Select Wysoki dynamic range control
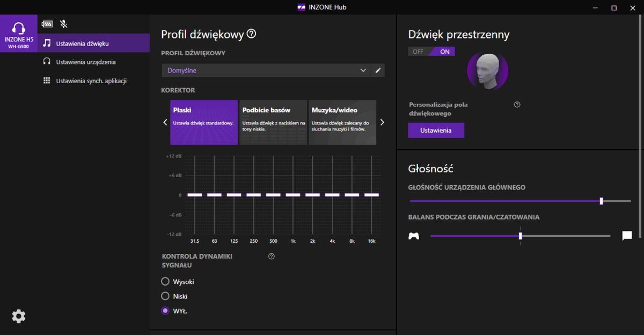644x335 pixels. (178, 281)
